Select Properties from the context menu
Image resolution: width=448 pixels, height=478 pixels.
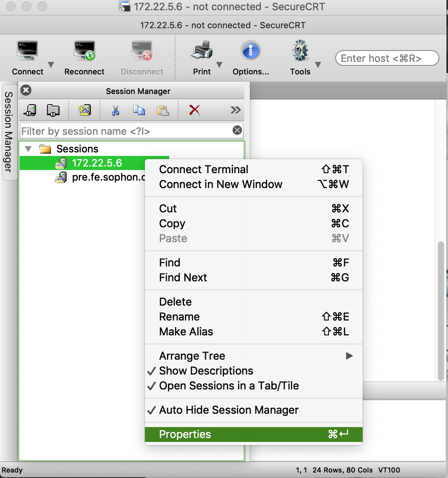point(185,434)
